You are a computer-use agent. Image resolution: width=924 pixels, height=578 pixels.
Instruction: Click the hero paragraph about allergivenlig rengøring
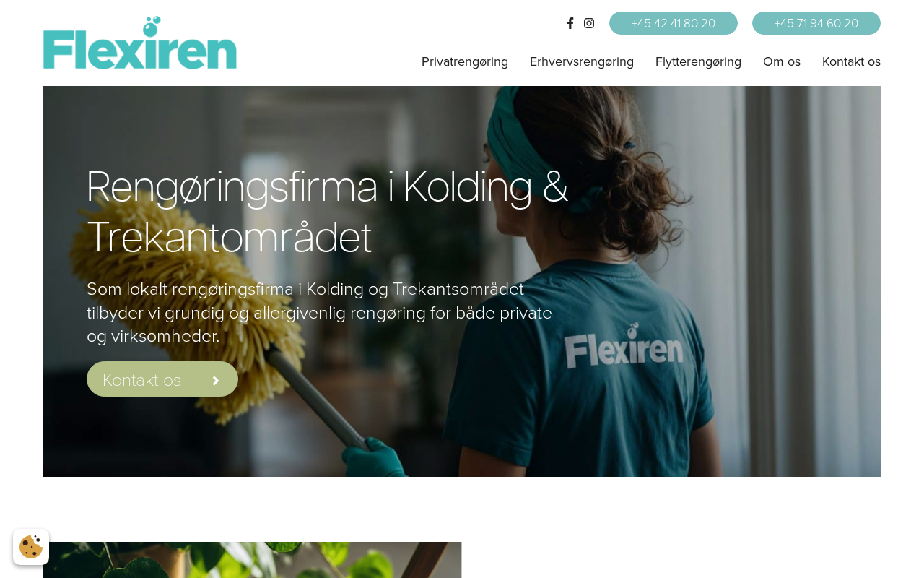pyautogui.click(x=320, y=312)
